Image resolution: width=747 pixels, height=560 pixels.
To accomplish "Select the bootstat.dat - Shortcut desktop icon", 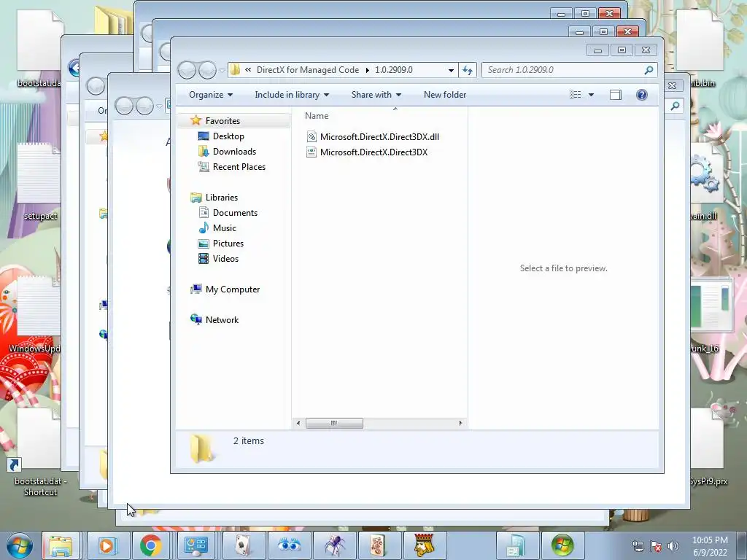I will (x=39, y=451).
